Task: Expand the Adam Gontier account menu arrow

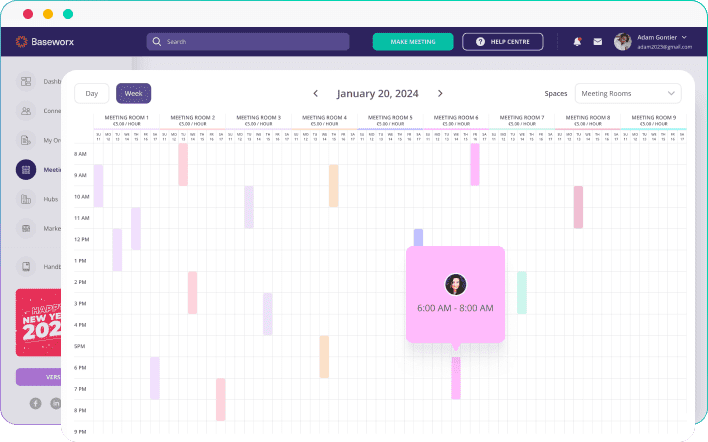Action: (x=684, y=37)
